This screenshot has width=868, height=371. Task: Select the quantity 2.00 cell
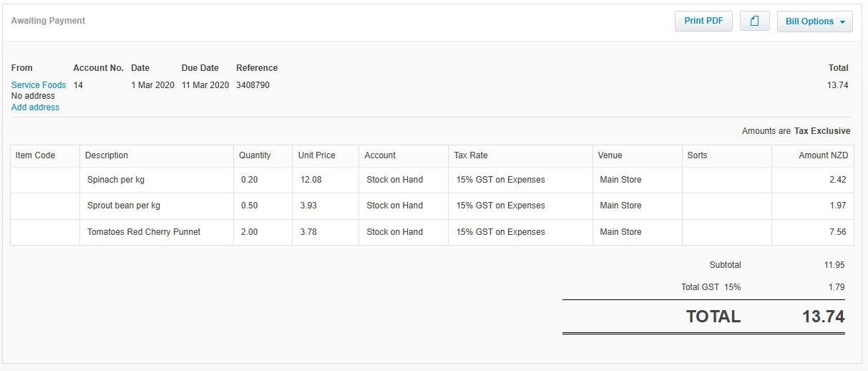[x=263, y=232]
